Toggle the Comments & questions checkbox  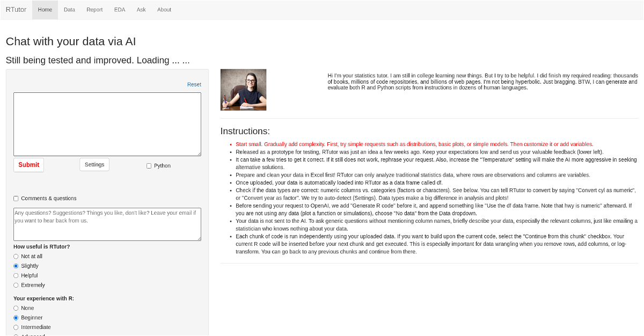coord(16,199)
